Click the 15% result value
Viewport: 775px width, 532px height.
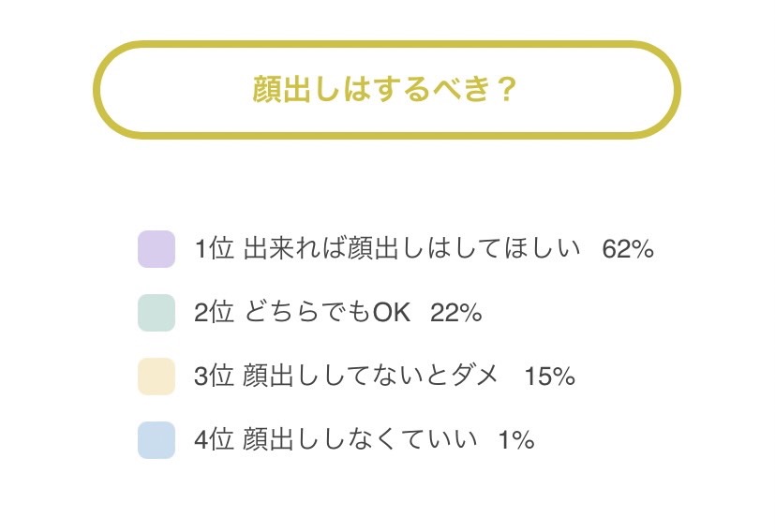(549, 377)
